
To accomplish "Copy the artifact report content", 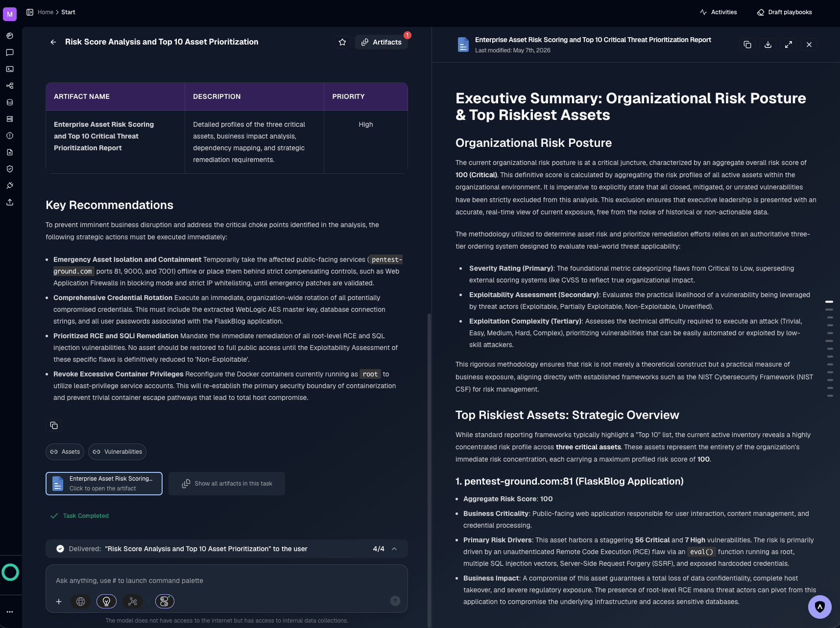I will click(x=747, y=45).
